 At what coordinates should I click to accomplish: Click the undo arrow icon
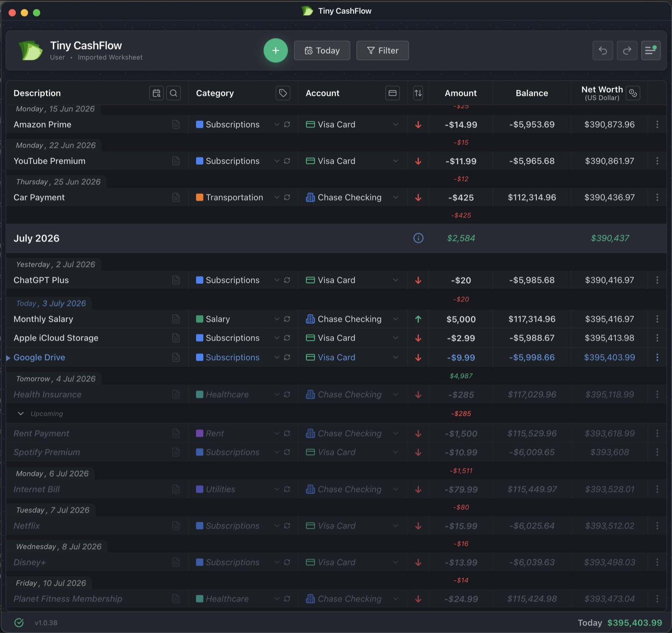[603, 50]
